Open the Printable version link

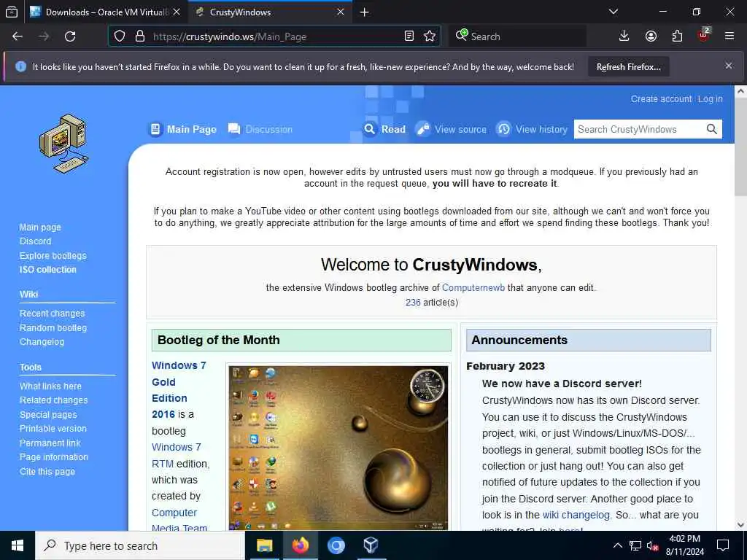click(x=53, y=429)
